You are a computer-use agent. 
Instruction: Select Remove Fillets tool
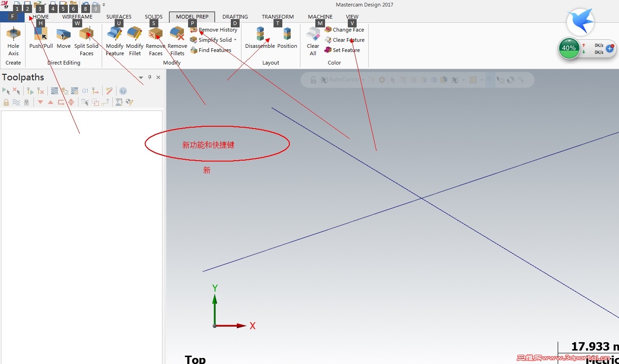pyautogui.click(x=177, y=42)
